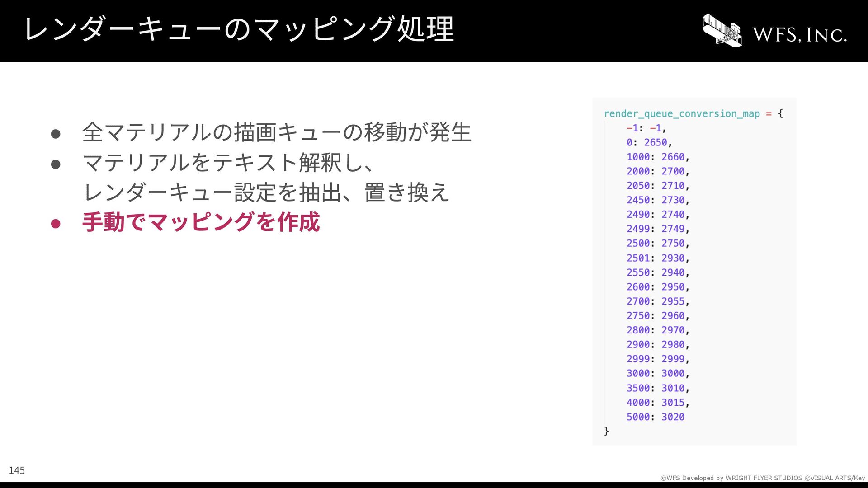Click render_queue_conversion_map variable name
Viewport: 868px width, 488px height.
tap(682, 114)
